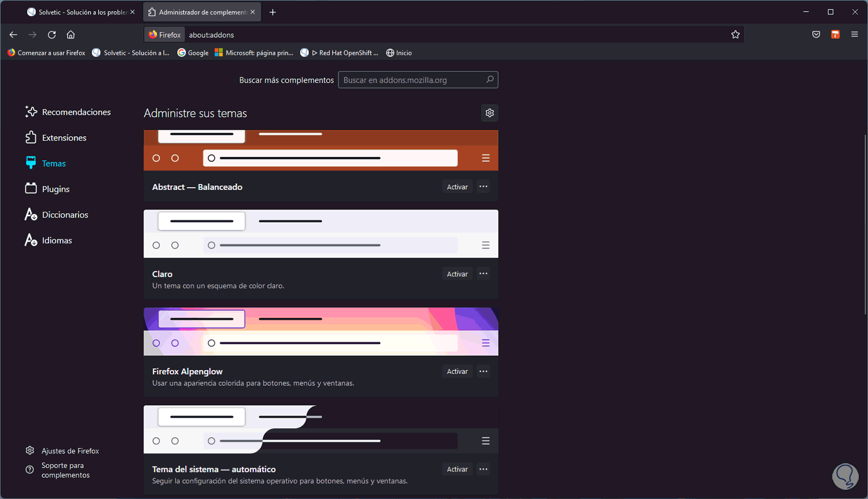
Task: Open more options for Abstract — Balanceado
Action: [484, 187]
